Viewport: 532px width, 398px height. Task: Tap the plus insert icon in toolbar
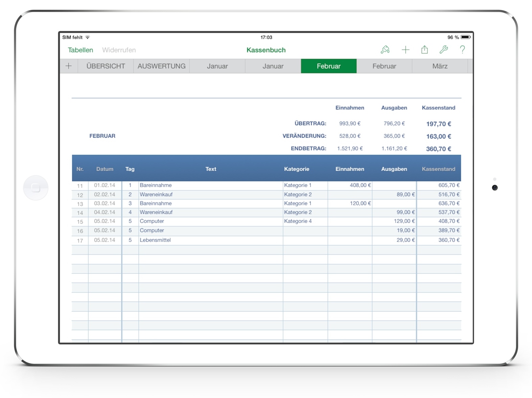point(405,50)
